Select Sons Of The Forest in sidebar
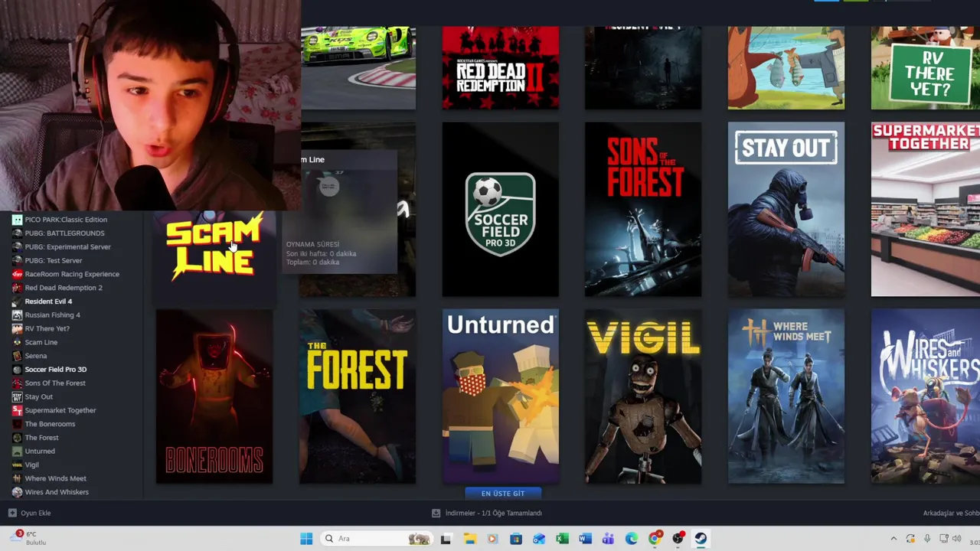980x551 pixels. click(x=55, y=383)
